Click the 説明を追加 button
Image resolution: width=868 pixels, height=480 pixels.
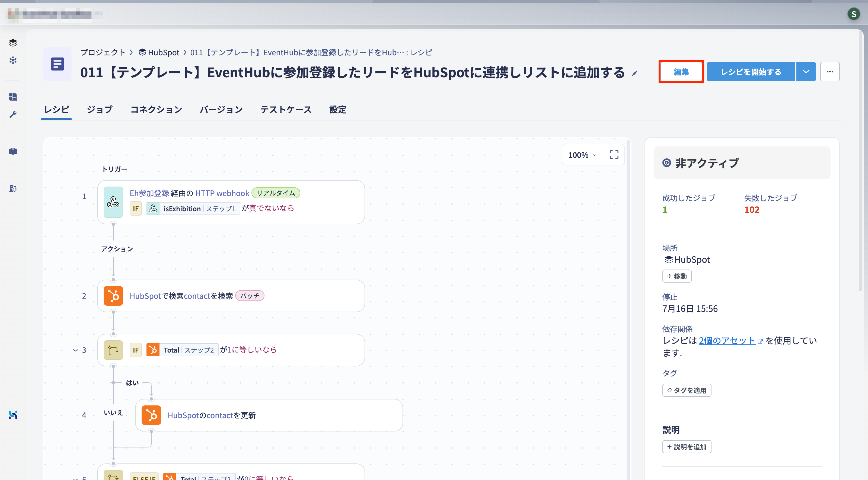coord(687,447)
